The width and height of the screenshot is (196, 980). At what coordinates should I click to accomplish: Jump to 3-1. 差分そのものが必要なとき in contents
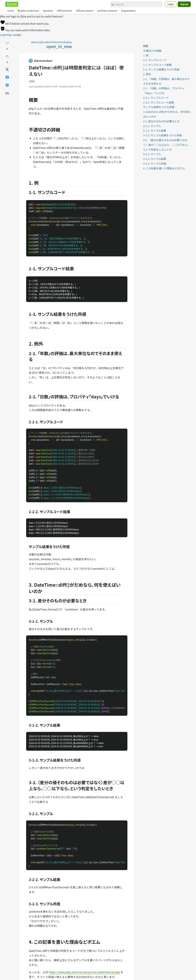[161, 121]
